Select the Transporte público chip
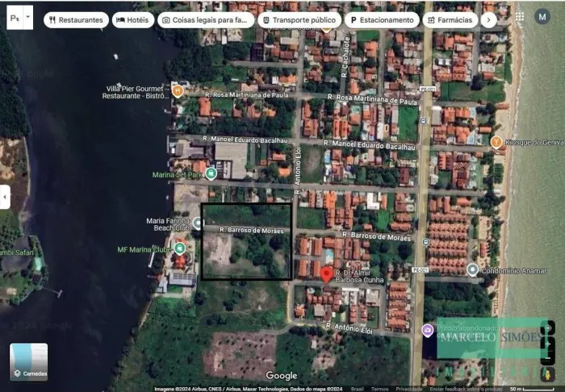565x392 pixels. [x=299, y=20]
